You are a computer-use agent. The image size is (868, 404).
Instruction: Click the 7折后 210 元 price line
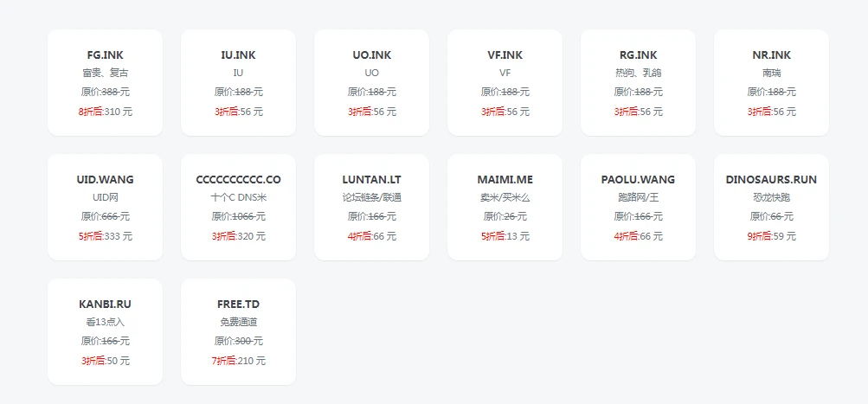click(238, 361)
